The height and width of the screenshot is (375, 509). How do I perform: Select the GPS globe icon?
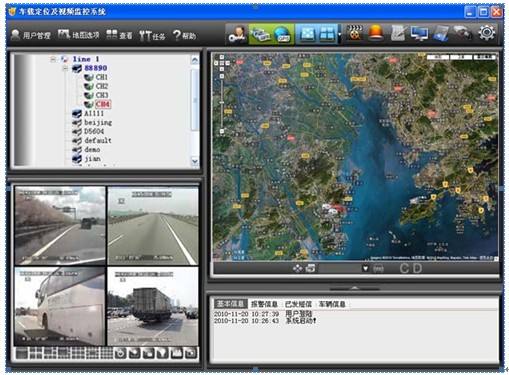coord(282,34)
